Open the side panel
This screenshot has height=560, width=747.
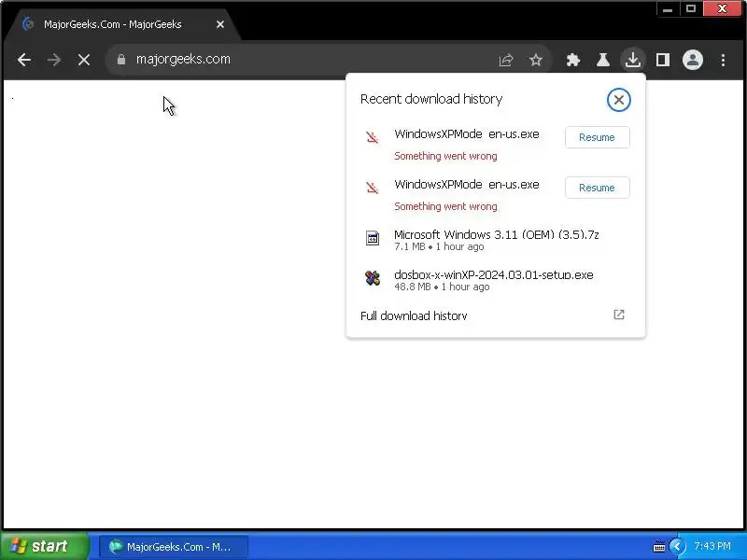(x=663, y=60)
